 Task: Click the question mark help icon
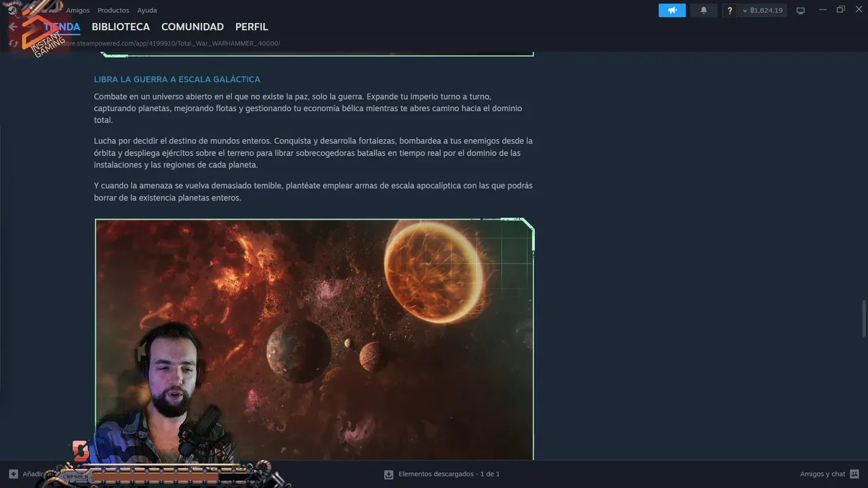point(730,10)
